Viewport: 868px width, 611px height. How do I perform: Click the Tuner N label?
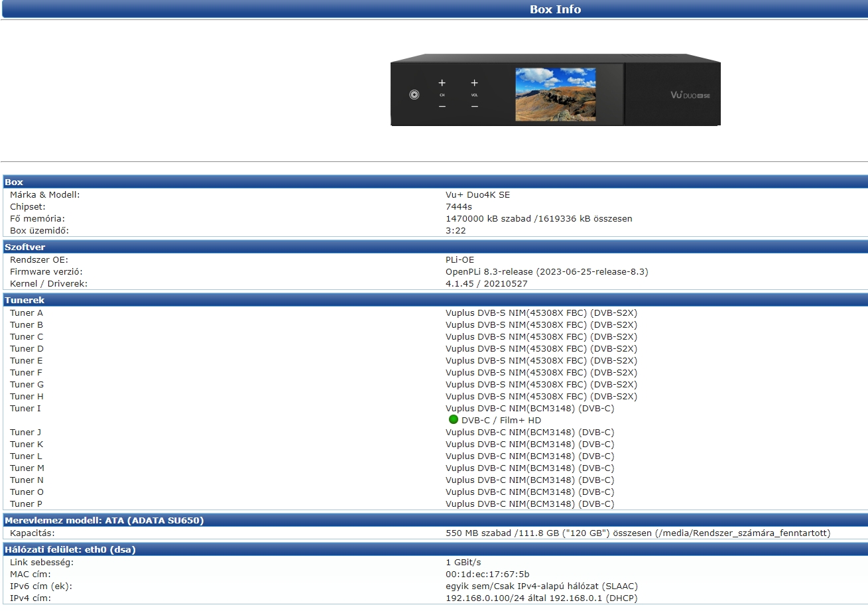[x=27, y=480]
